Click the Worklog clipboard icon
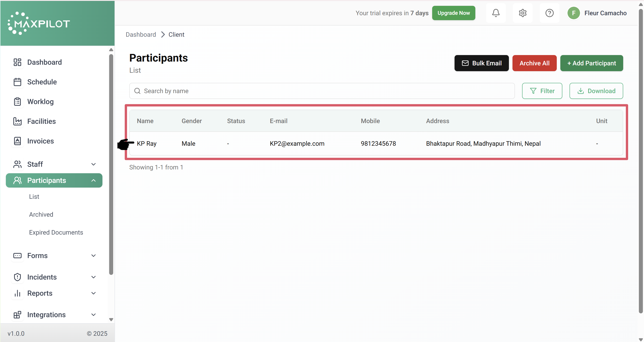644x342 pixels. coord(17,102)
